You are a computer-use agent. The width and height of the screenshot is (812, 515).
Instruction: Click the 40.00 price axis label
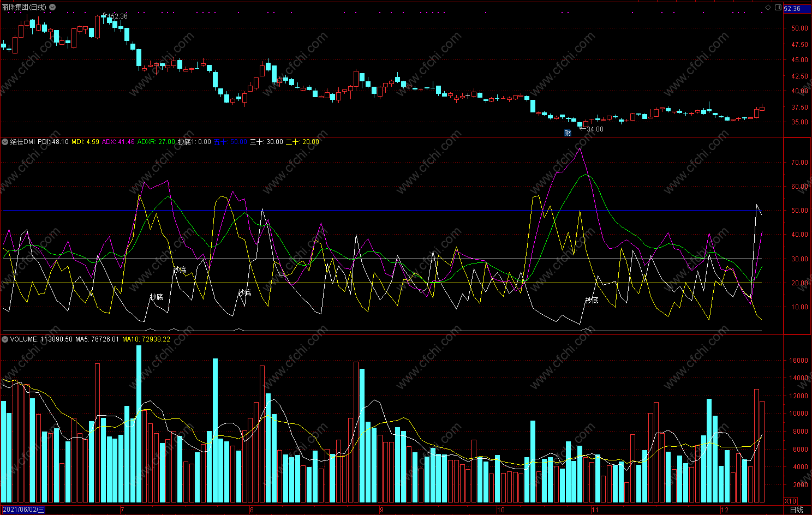click(799, 91)
